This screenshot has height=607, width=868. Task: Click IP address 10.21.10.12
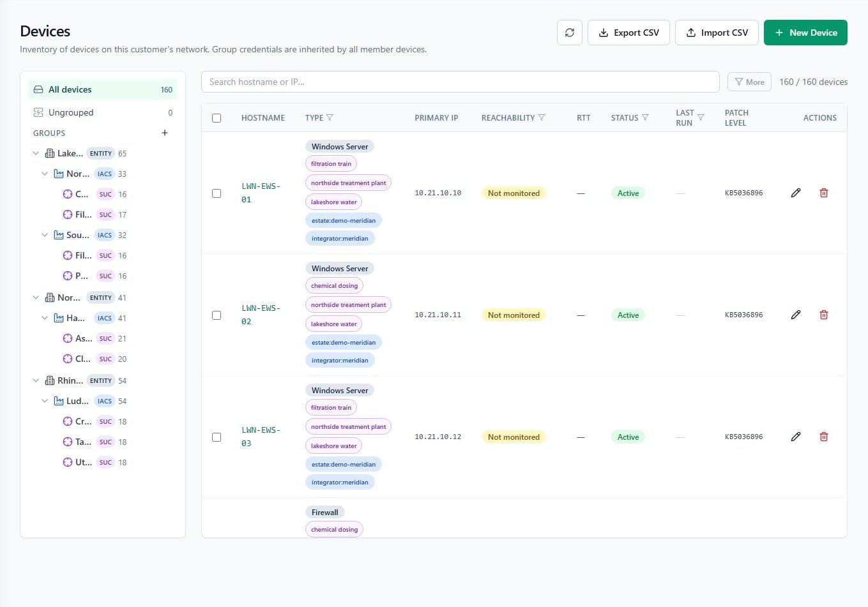[438, 437]
